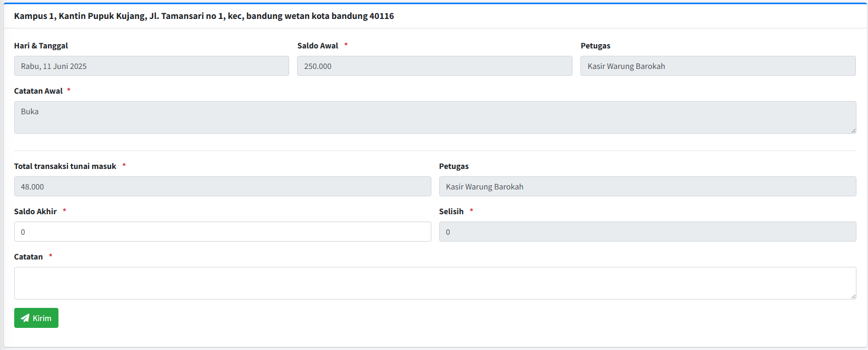Click the Saldo Awal label

pos(318,46)
